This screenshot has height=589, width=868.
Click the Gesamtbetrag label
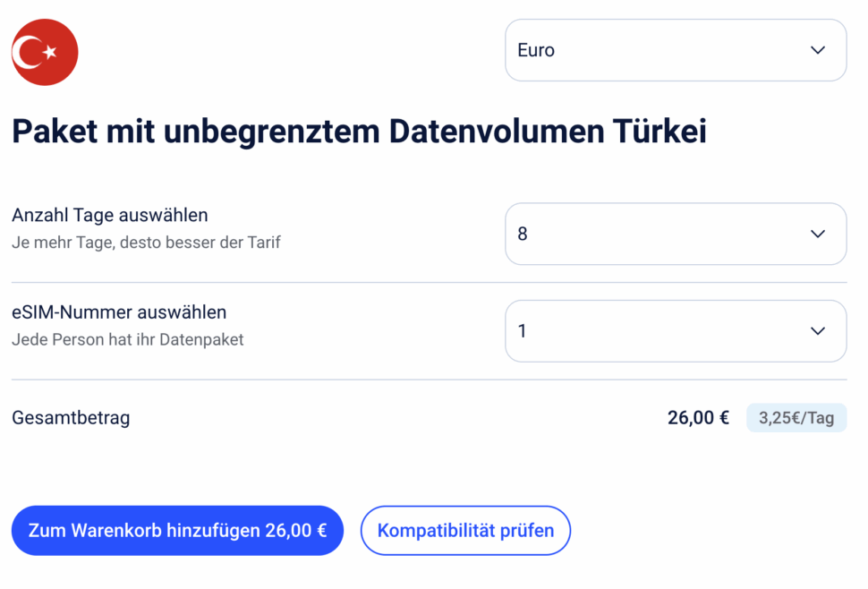(71, 417)
